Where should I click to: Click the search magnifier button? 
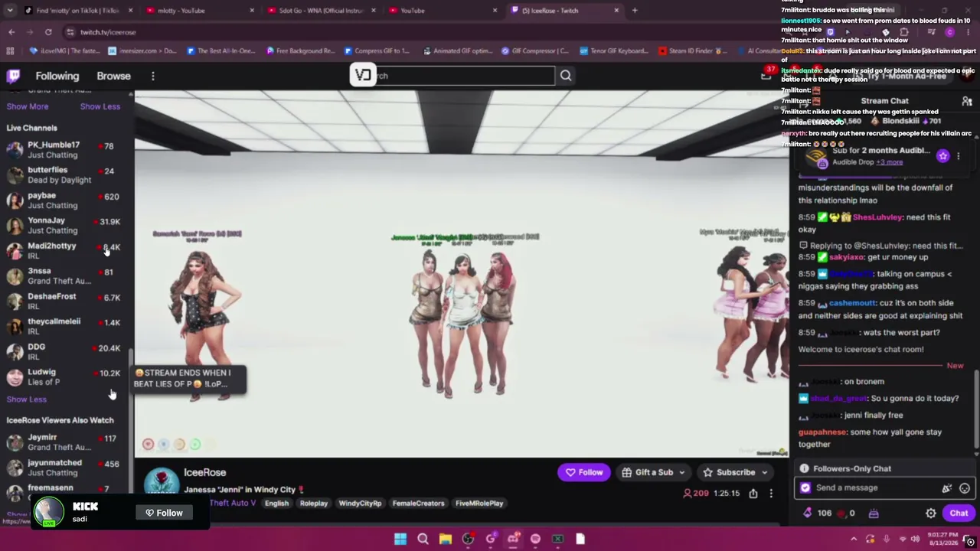point(566,75)
